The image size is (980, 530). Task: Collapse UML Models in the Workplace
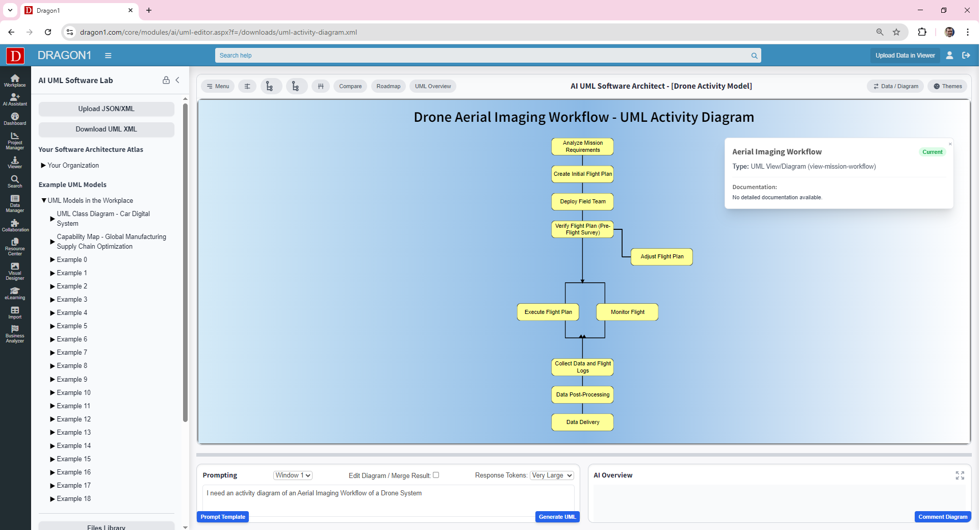coord(44,200)
